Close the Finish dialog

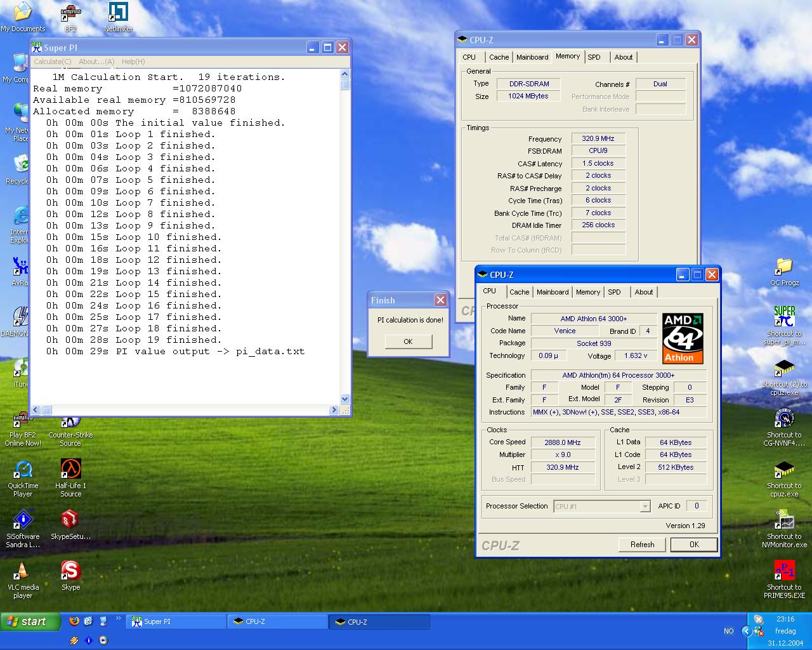click(x=440, y=300)
